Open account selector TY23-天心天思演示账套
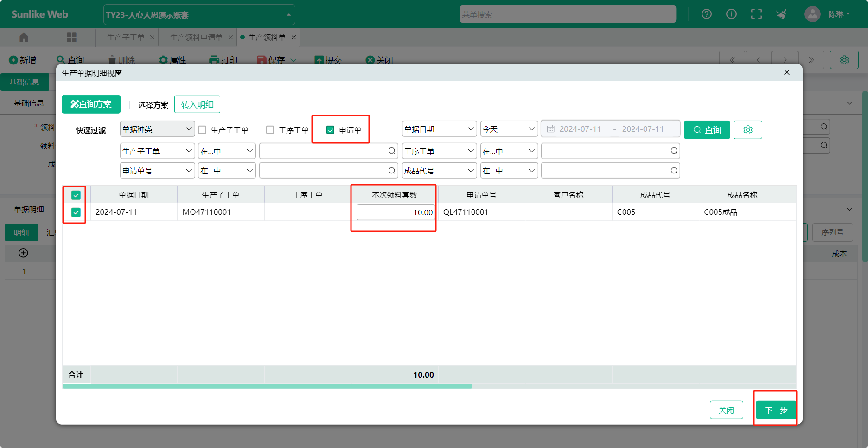The height and width of the screenshot is (448, 868). coord(199,15)
